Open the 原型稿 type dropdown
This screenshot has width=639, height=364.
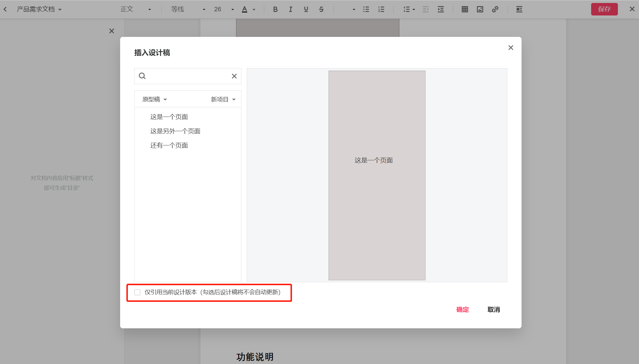click(x=154, y=99)
